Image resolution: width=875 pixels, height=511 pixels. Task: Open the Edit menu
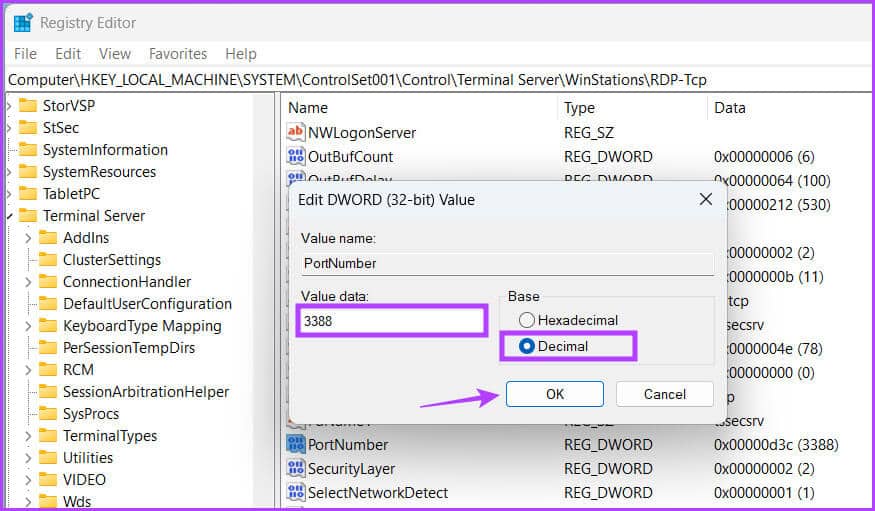click(x=68, y=54)
